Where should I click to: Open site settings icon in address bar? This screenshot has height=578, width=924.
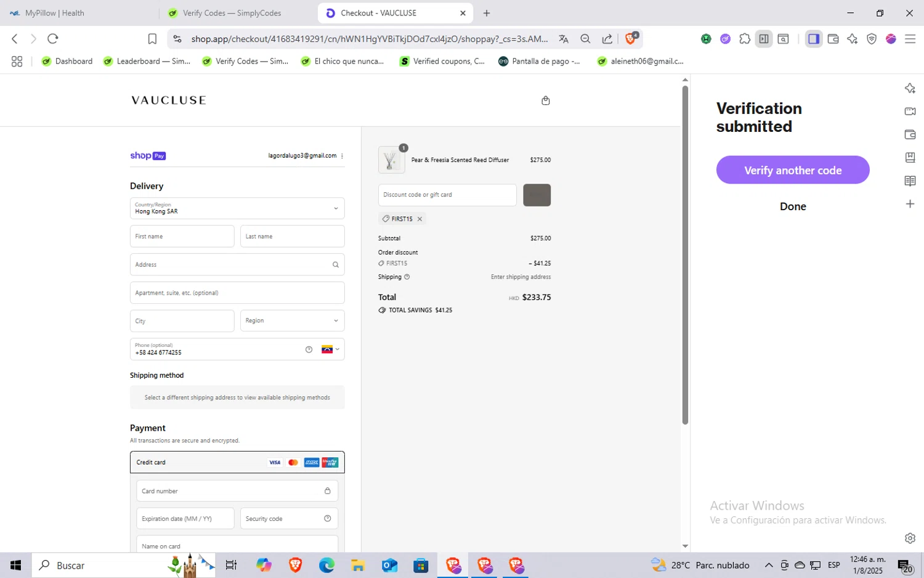point(177,39)
